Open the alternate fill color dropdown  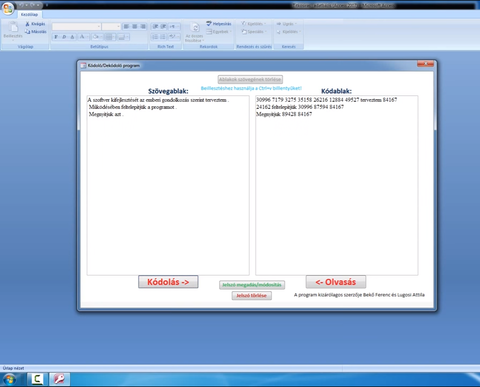click(123, 37)
